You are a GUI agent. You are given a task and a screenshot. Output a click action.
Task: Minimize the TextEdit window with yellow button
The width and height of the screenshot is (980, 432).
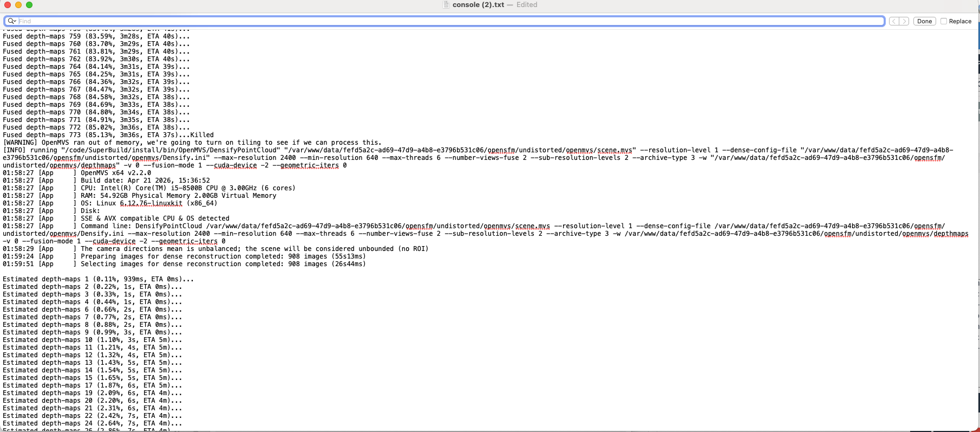click(x=18, y=5)
